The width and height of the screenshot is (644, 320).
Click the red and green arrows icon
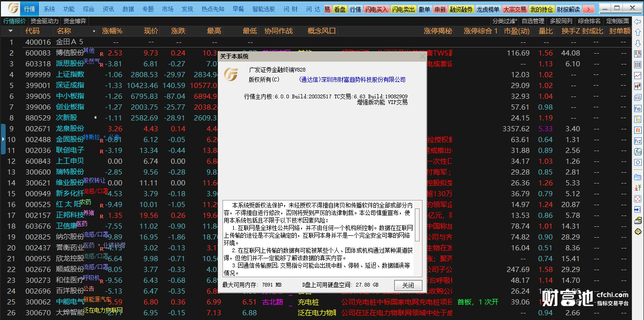(x=638, y=188)
